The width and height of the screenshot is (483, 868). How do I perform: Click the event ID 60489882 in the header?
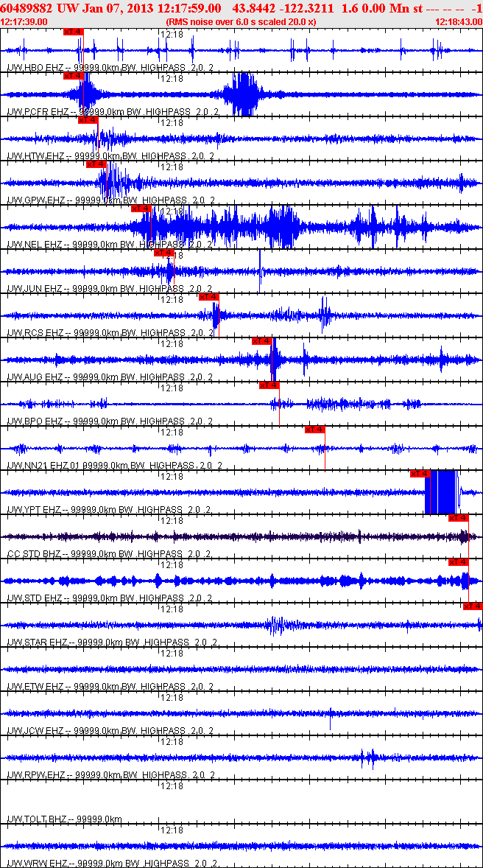tap(27, 8)
